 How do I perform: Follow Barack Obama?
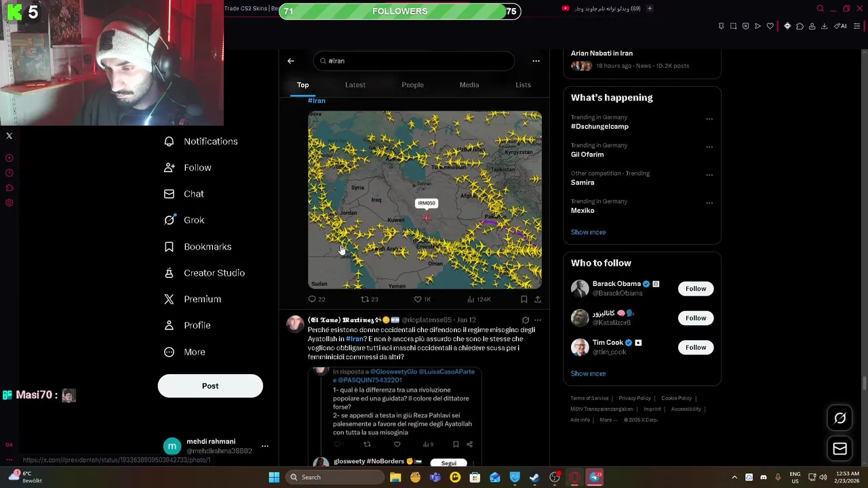[x=695, y=289]
